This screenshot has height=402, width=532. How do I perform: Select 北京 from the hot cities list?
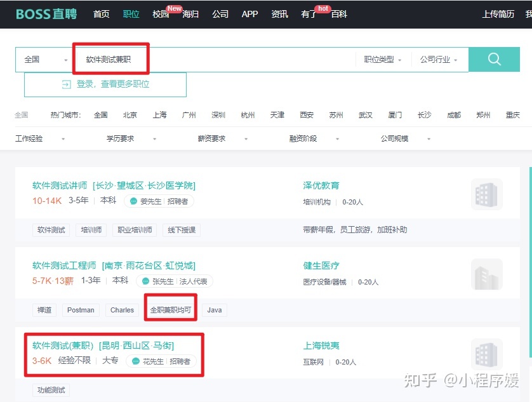click(130, 115)
